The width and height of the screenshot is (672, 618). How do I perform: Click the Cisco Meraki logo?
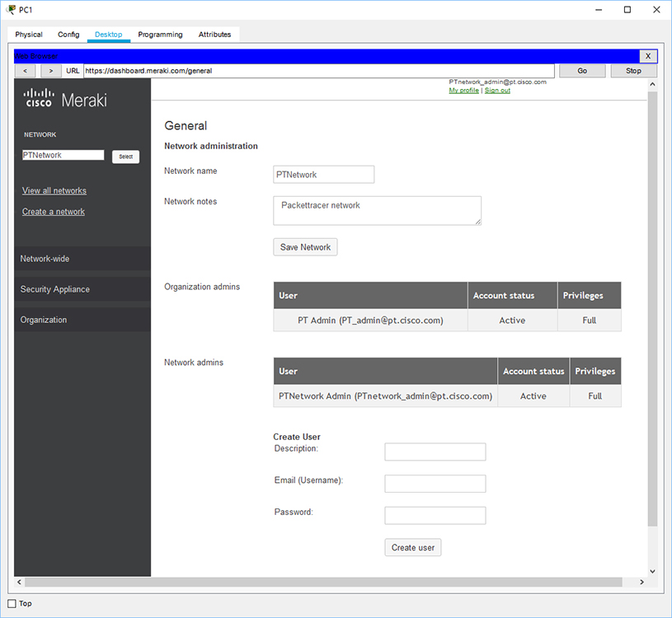pos(65,99)
